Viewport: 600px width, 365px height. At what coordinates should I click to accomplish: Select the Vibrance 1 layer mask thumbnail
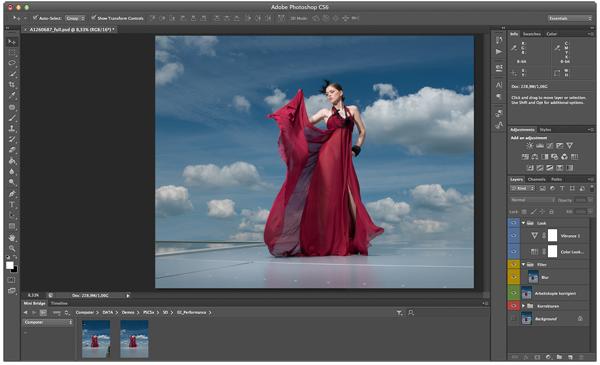tap(552, 236)
